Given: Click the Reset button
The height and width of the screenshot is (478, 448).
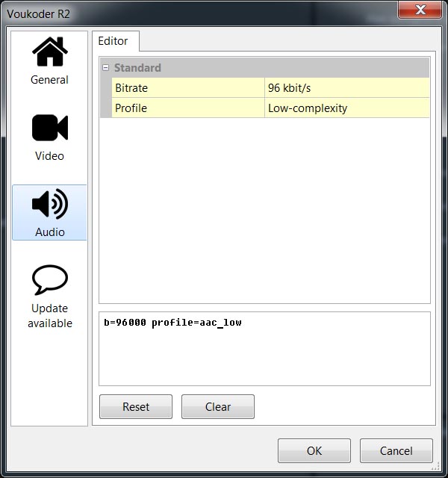Looking at the screenshot, I should [x=136, y=406].
